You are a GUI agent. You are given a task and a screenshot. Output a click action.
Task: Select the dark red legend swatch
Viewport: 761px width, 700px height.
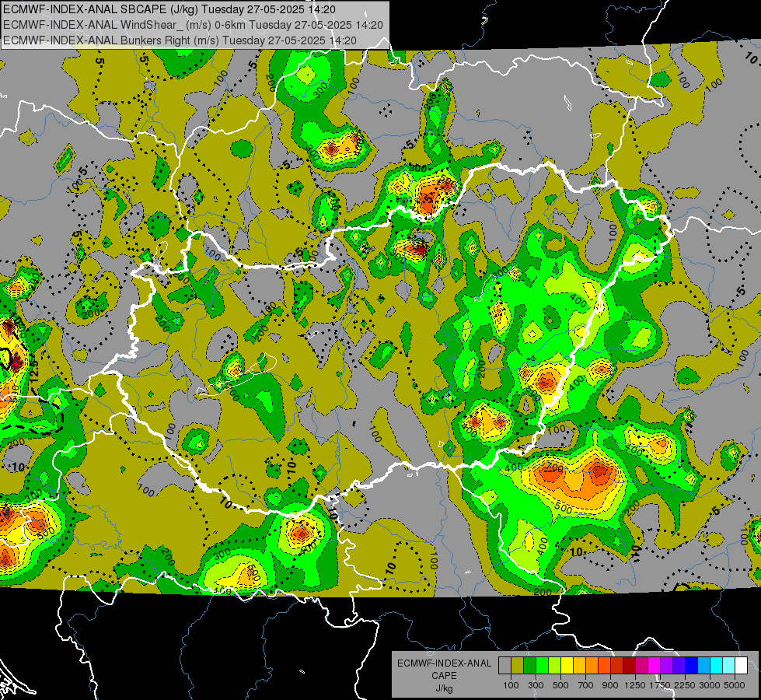[x=629, y=666]
